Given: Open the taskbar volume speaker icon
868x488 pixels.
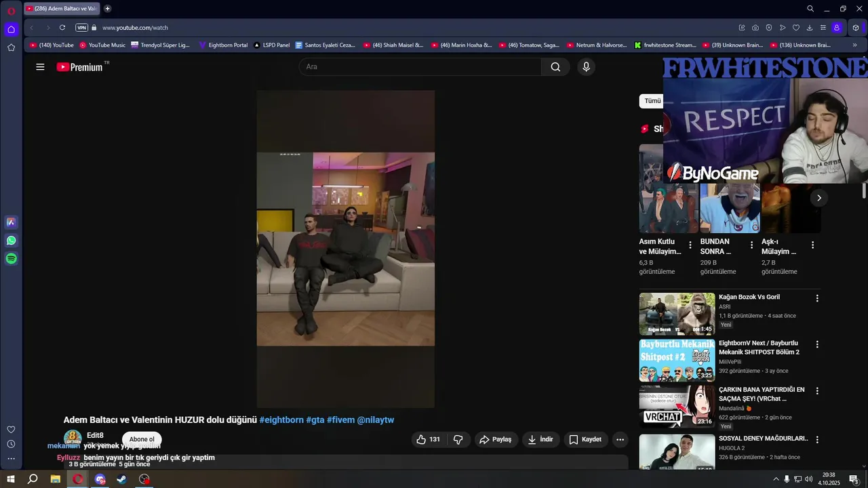Looking at the screenshot, I should tap(808, 479).
